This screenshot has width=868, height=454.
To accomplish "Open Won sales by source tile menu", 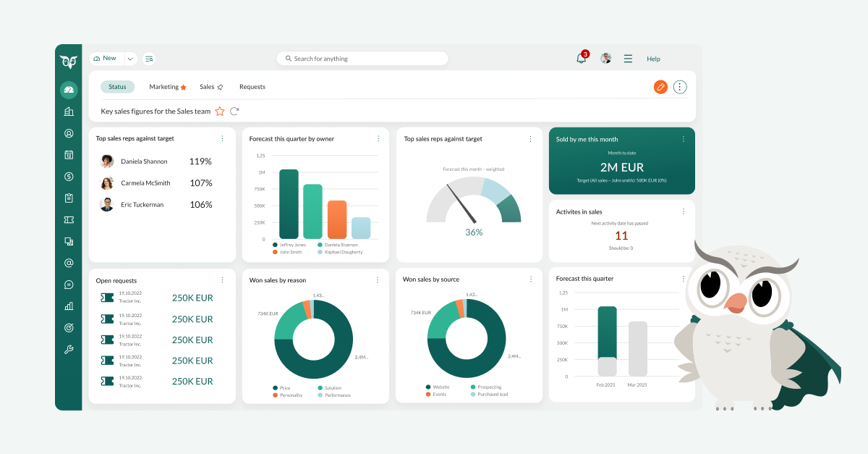I will pyautogui.click(x=531, y=279).
